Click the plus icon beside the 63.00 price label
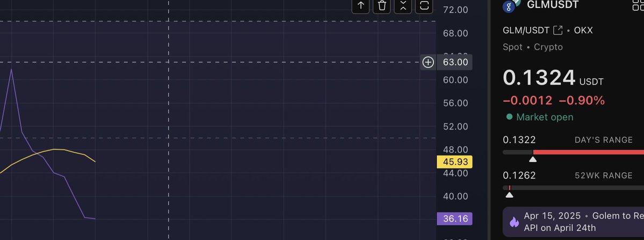Image resolution: width=644 pixels, height=240 pixels. pos(428,62)
